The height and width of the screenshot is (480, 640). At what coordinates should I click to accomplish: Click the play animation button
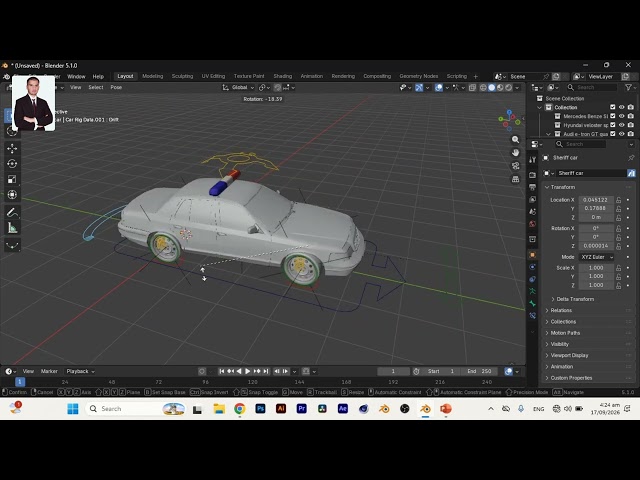click(247, 371)
